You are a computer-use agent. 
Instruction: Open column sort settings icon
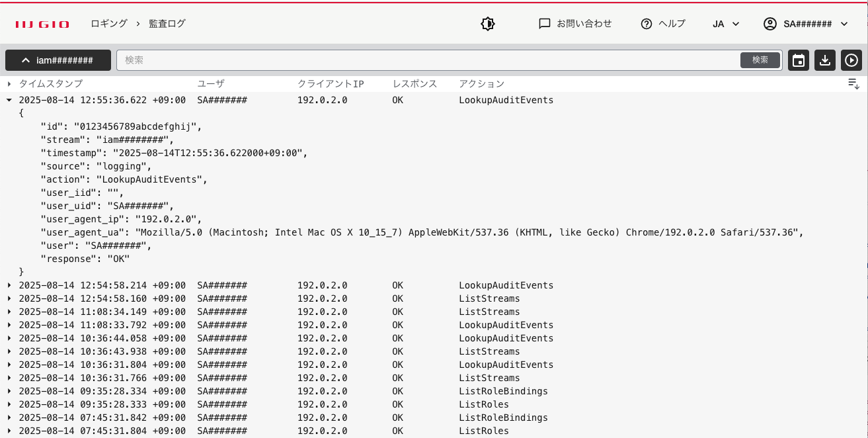(853, 83)
